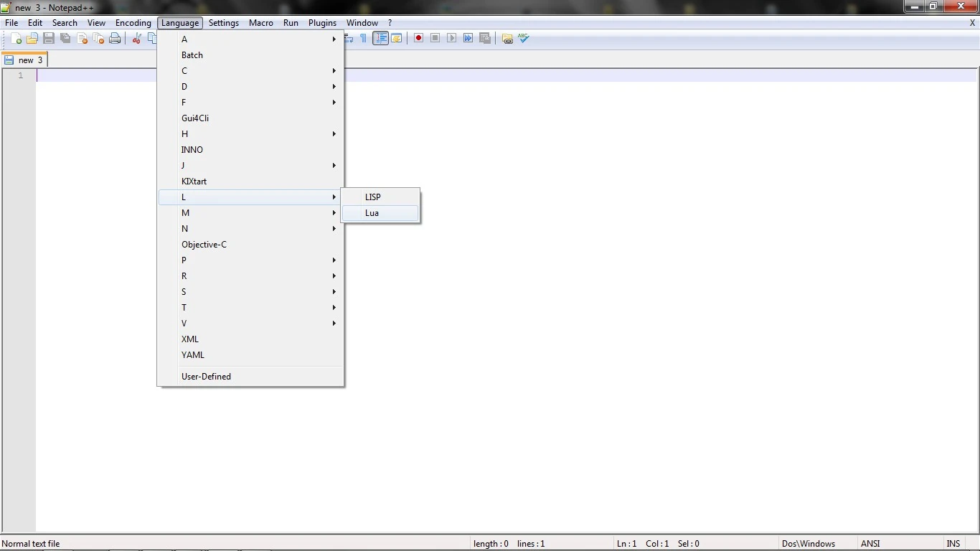
Task: Open the File menu
Action: 11,23
